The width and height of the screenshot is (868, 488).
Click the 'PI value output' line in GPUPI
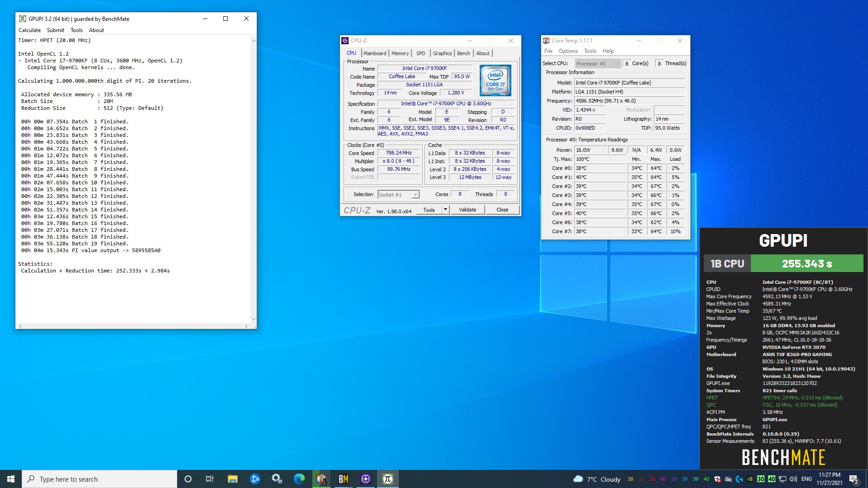[91, 250]
